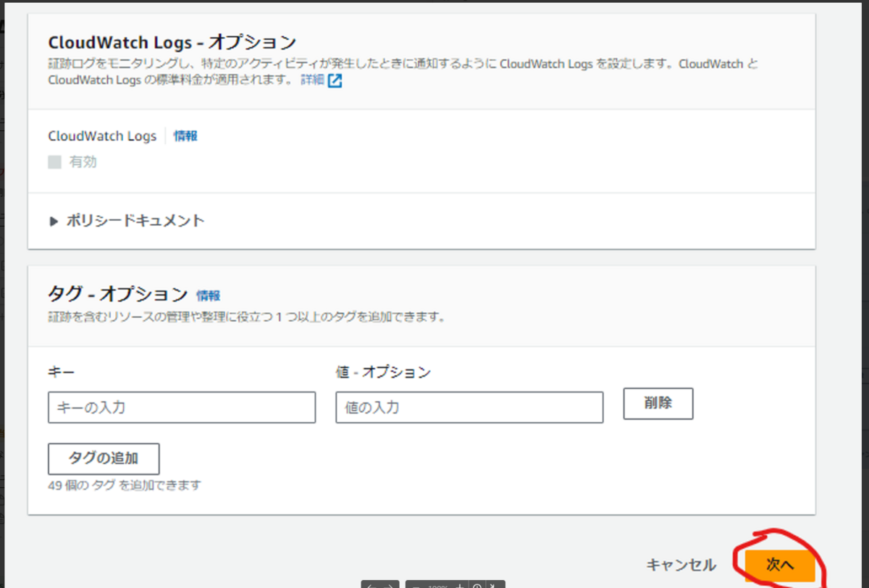Enable the CloudWatch Logs 有効 checkbox

pos(54,162)
